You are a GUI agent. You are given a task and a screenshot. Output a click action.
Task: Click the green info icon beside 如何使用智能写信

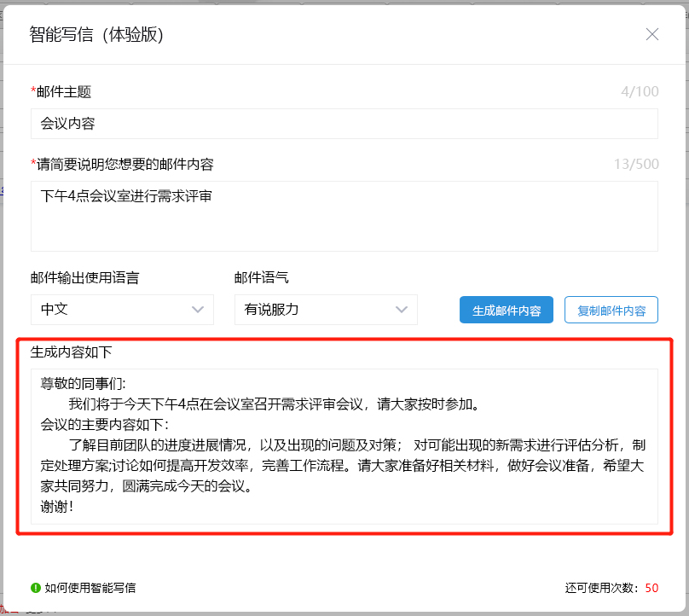click(x=36, y=588)
